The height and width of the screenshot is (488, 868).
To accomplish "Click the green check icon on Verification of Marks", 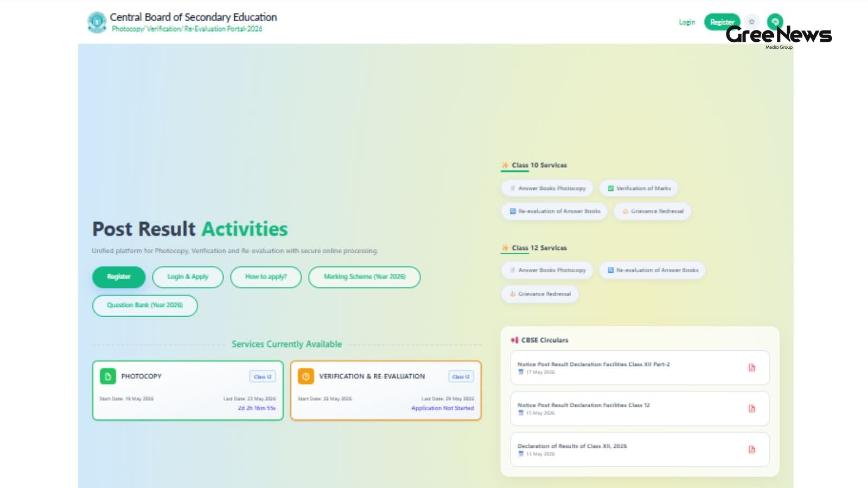I will pos(611,189).
